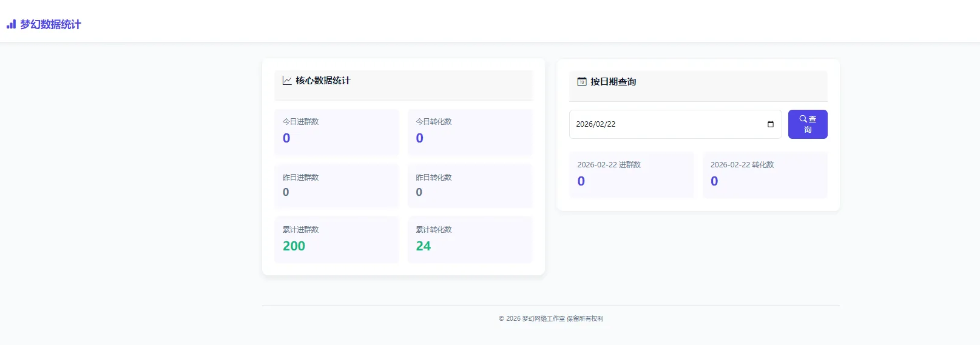Click the calendar icon beside 按日期查询

(581, 82)
